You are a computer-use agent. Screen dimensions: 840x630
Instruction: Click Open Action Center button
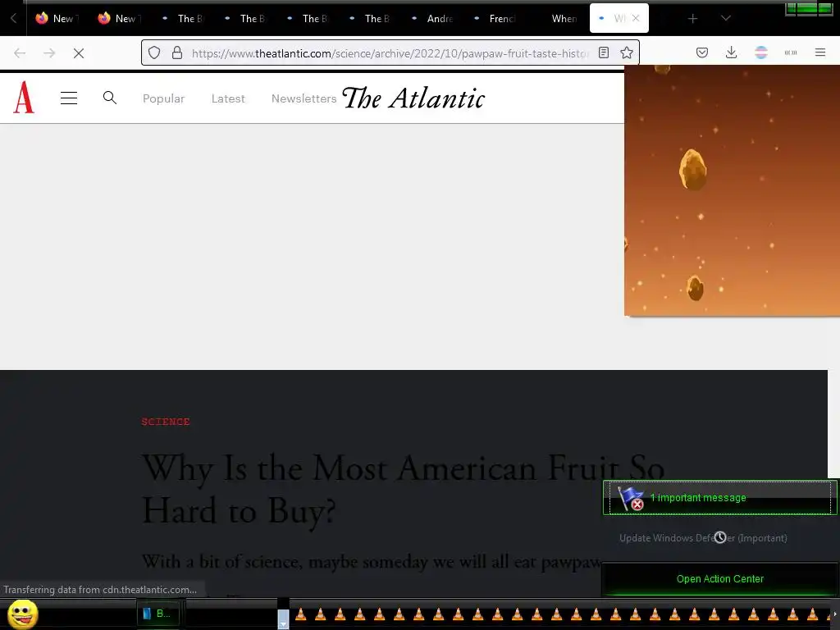[720, 578]
